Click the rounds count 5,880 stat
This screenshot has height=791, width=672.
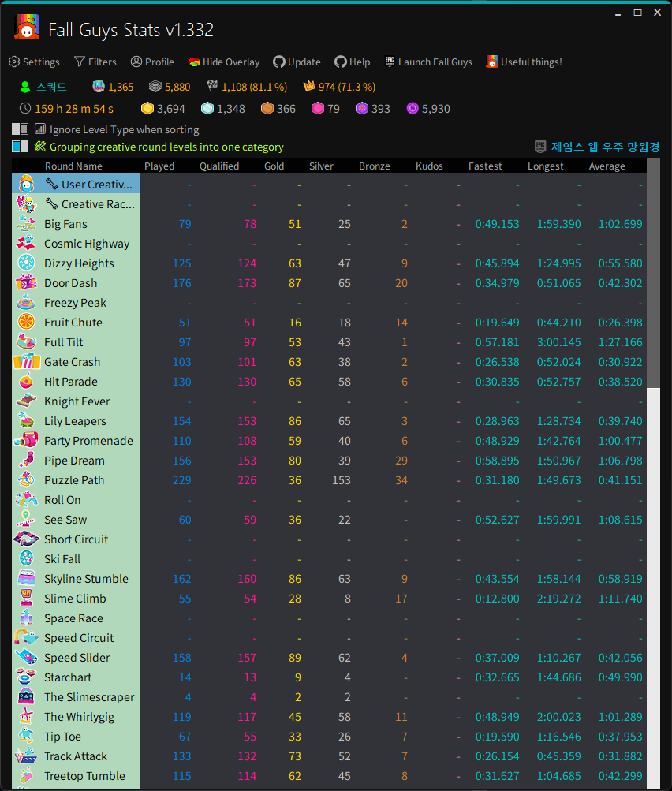pyautogui.click(x=170, y=87)
